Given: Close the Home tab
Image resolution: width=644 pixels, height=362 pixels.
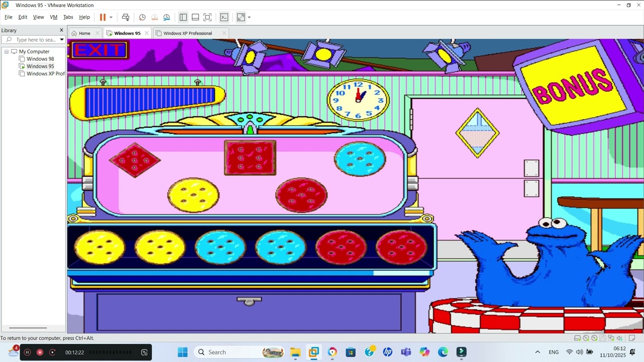Looking at the screenshot, I should (x=98, y=33).
